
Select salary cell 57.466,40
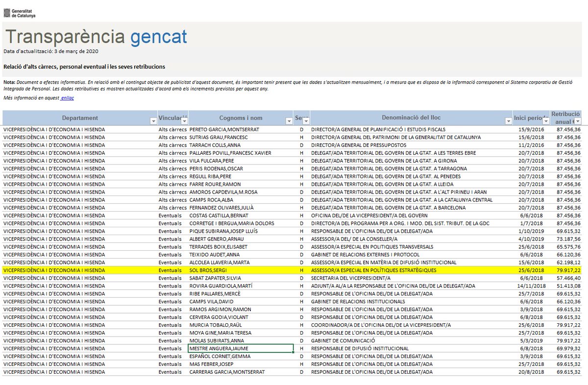(x=568, y=278)
